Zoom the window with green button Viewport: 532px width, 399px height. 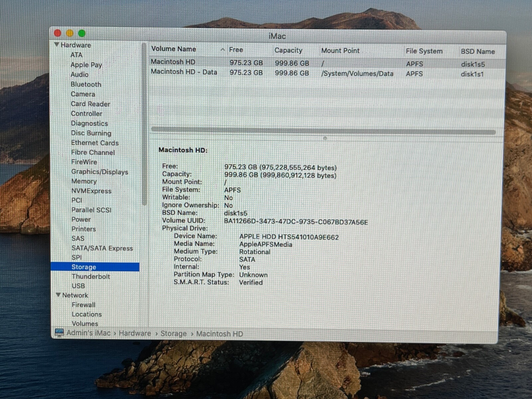tap(82, 33)
